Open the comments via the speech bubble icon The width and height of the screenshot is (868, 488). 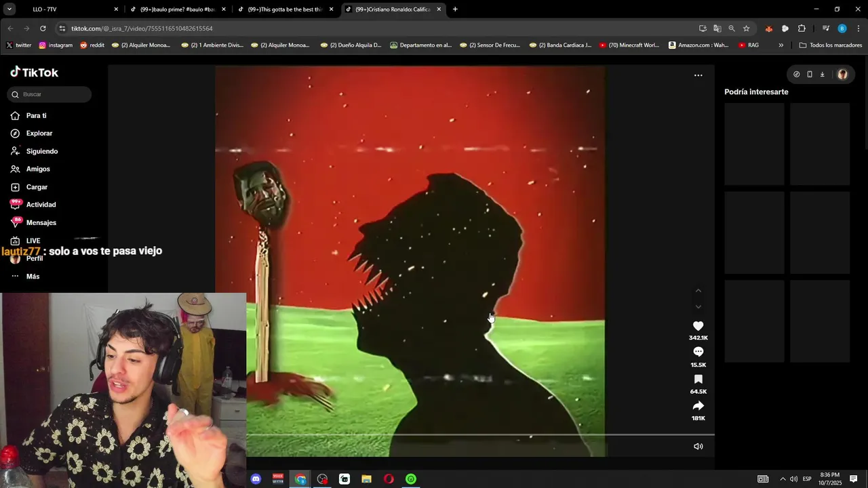(698, 352)
